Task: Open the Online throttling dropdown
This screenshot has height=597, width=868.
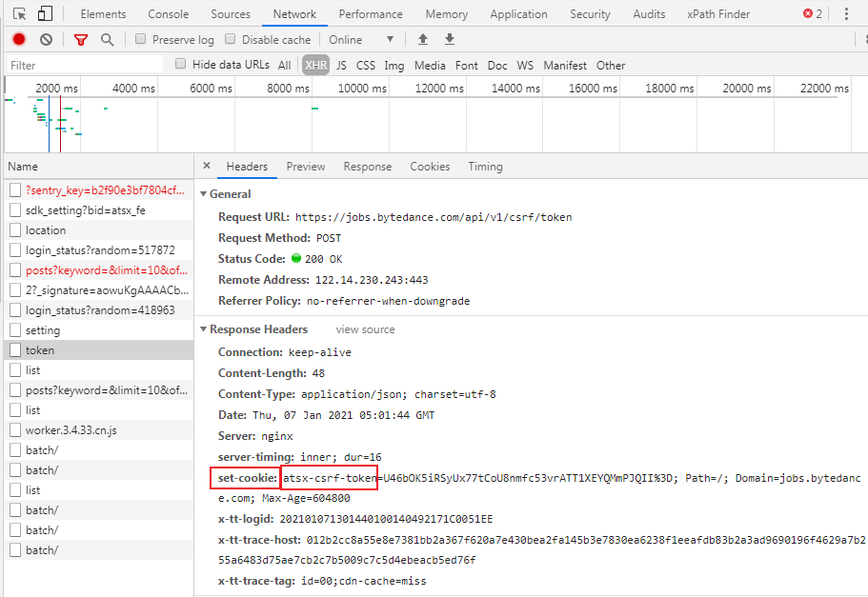Action: pyautogui.click(x=361, y=40)
